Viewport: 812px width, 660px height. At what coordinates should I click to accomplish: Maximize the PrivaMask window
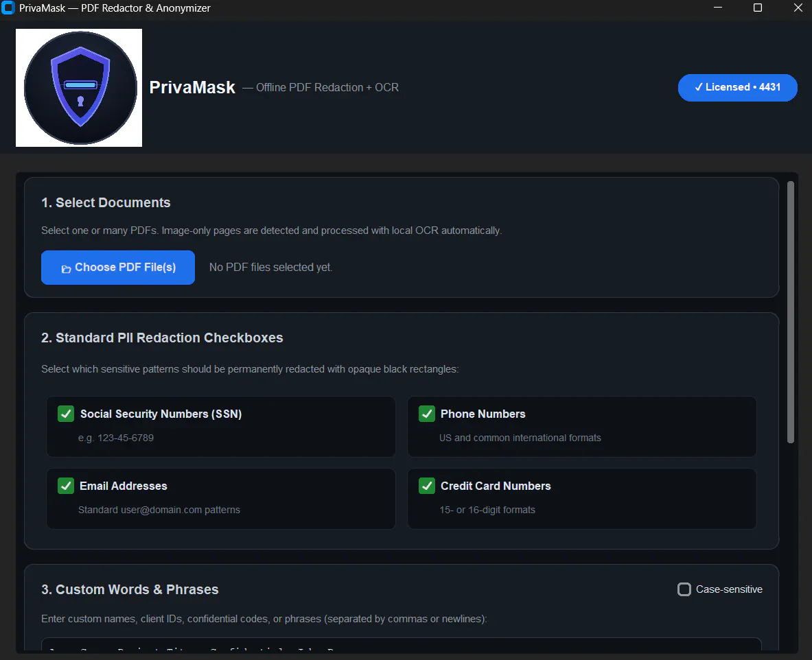(758, 8)
